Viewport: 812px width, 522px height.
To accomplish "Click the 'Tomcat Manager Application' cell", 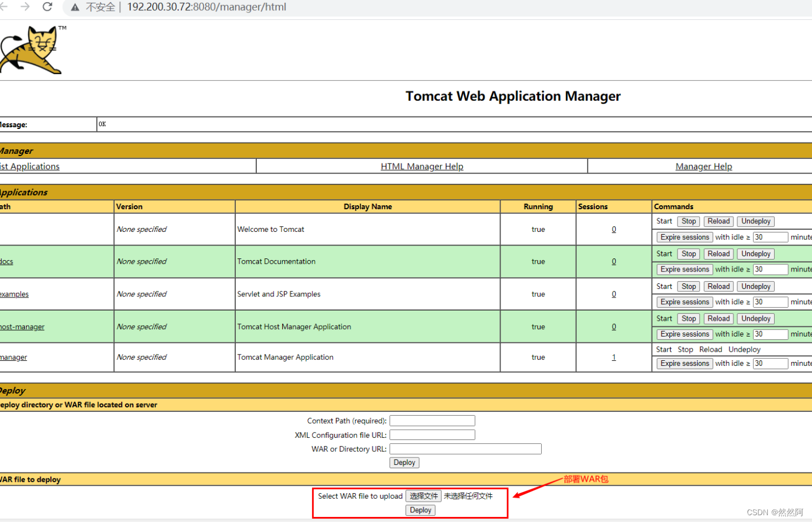I will pyautogui.click(x=368, y=357).
